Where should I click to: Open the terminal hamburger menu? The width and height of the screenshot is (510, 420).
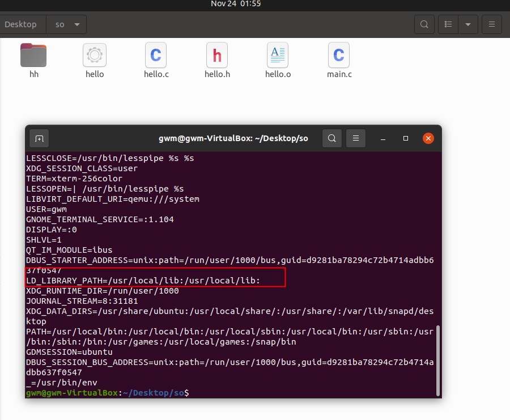(356, 138)
